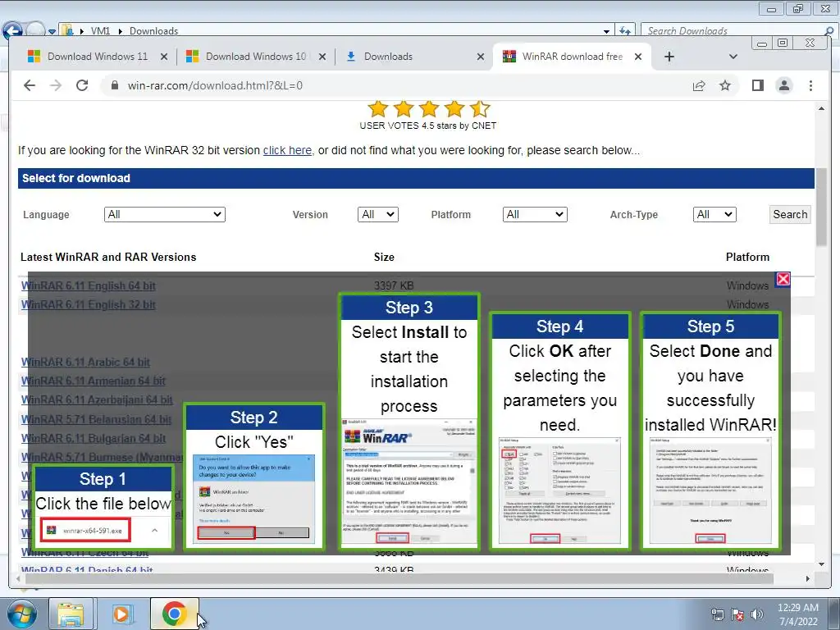Click the volume speaker tray icon
Screen dimensions: 840x630
pyautogui.click(x=757, y=614)
